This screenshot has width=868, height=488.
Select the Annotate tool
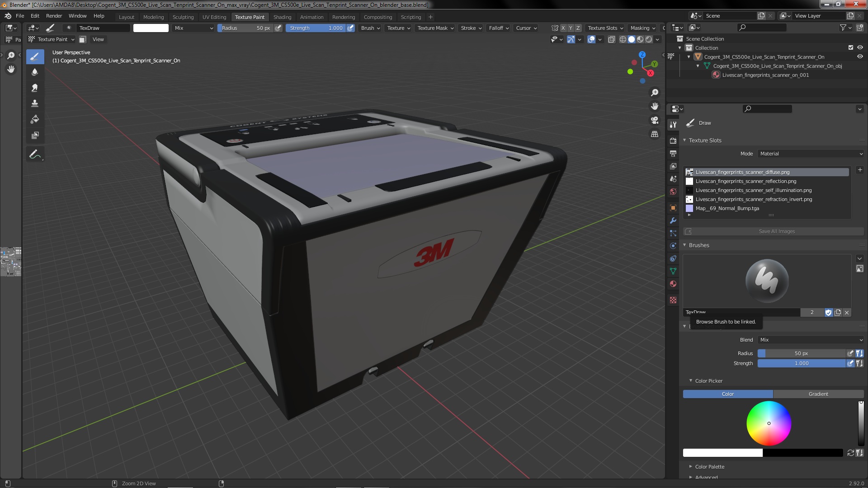(x=35, y=155)
